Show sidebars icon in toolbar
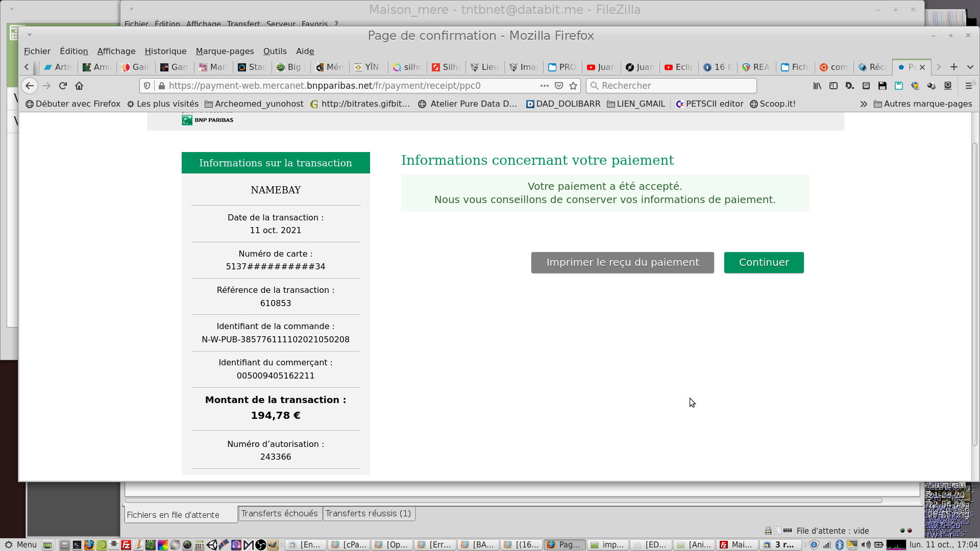 point(834,86)
